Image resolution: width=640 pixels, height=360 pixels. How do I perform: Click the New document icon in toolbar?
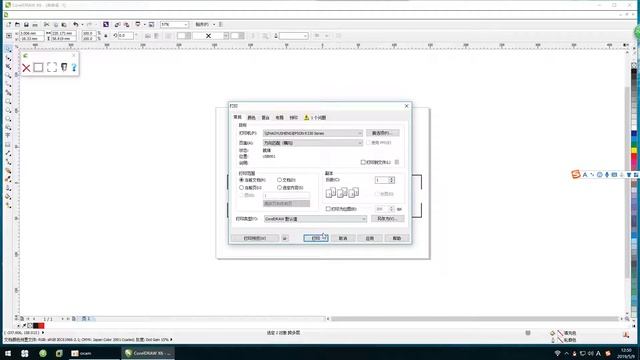[9, 24]
